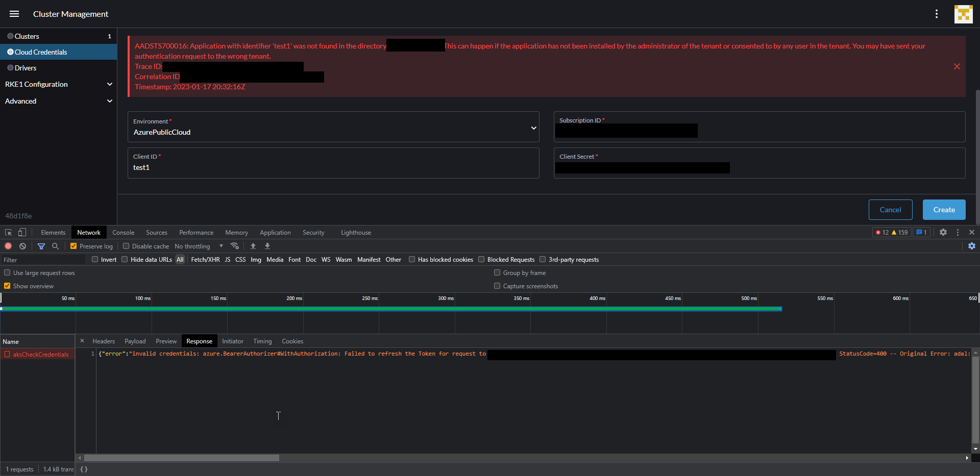This screenshot has height=476, width=980.
Task: Clear the network log
Action: 23,246
